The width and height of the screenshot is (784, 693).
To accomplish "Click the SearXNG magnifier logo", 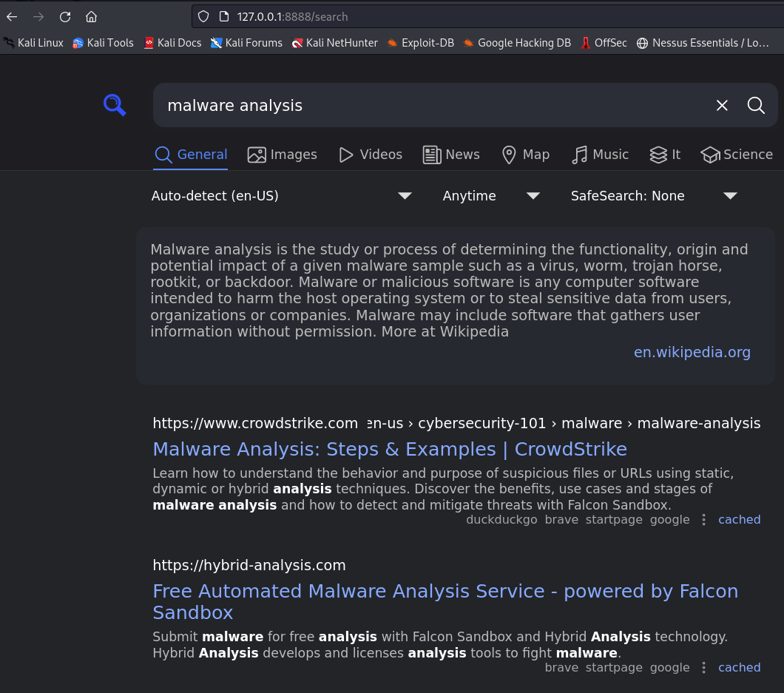I will 115,105.
